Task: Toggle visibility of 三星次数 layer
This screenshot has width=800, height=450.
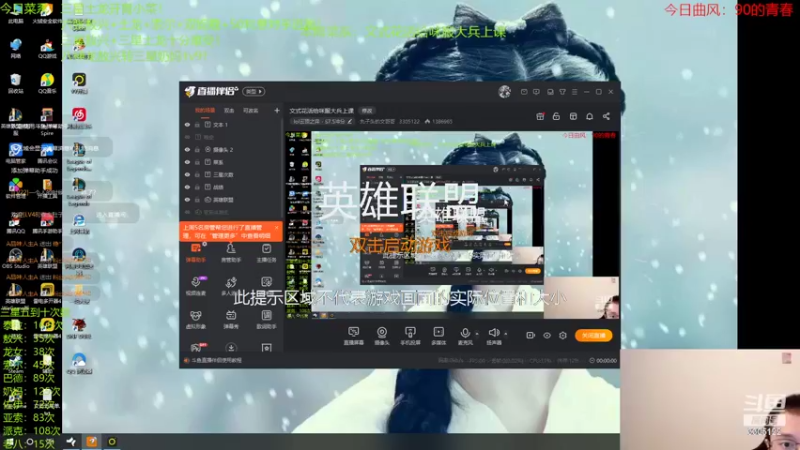Action: click(x=187, y=174)
